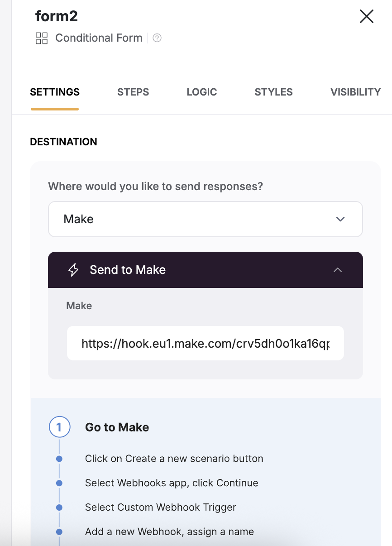Click the form2 title
This screenshot has width=392, height=546.
(x=57, y=17)
